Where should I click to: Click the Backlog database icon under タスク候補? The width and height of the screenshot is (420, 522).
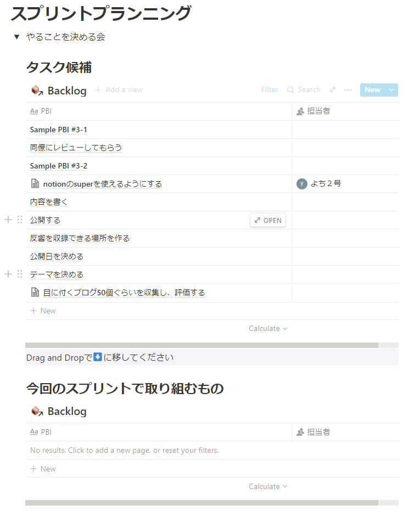click(37, 90)
